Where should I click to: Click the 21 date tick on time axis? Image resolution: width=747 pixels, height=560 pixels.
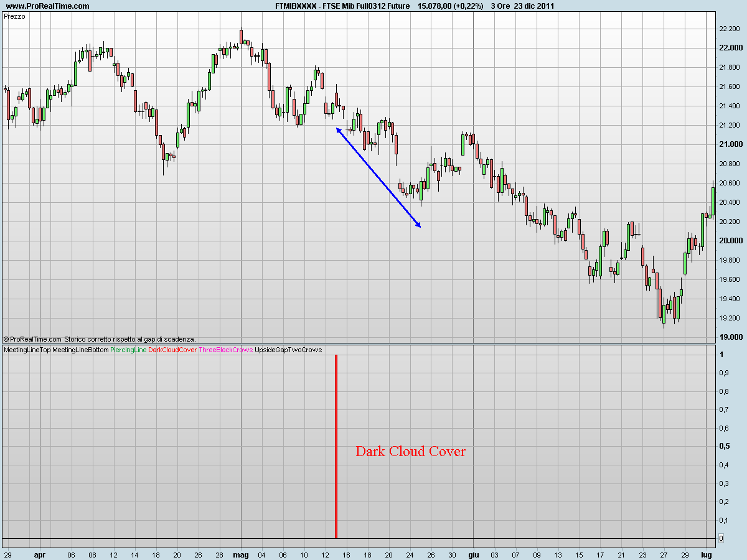click(x=621, y=554)
